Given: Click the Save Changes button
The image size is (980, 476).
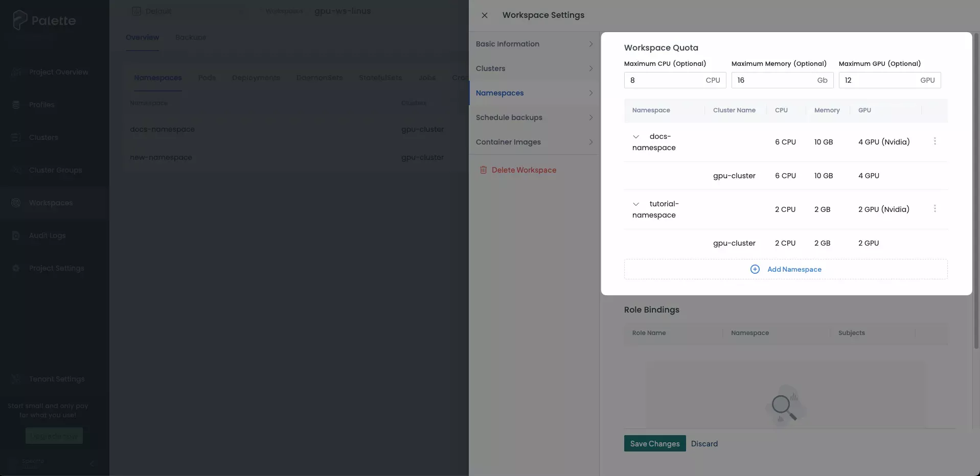Looking at the screenshot, I should [x=654, y=443].
